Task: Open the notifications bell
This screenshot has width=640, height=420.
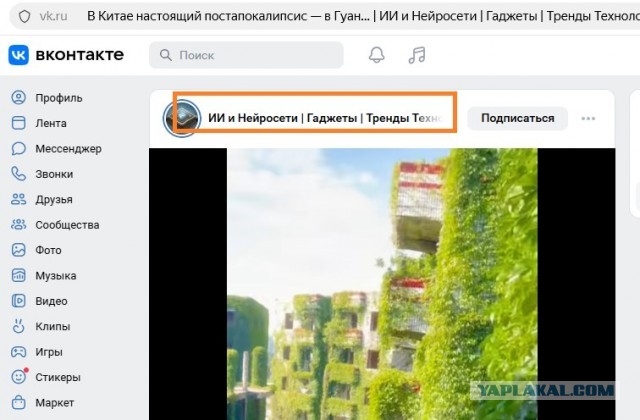Action: pyautogui.click(x=376, y=55)
